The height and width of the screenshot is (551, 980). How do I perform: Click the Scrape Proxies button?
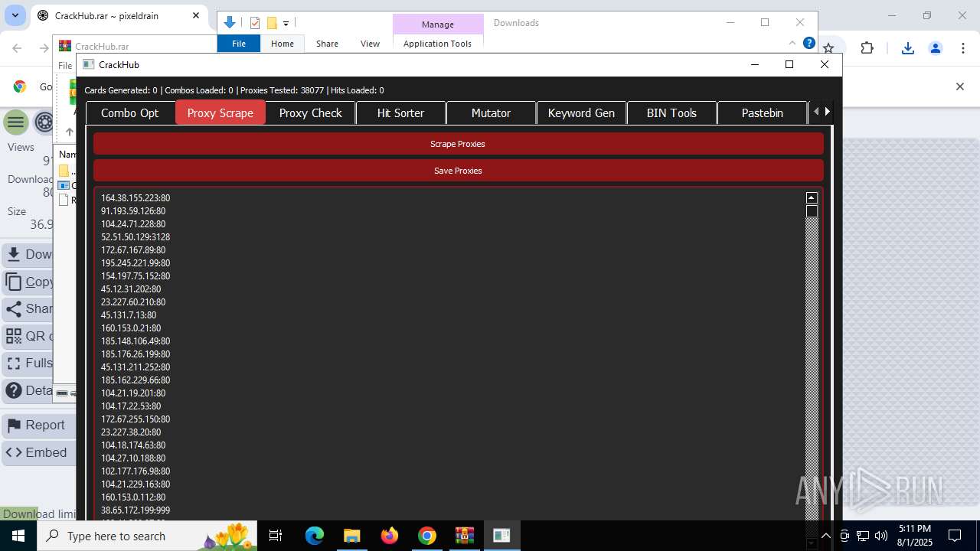pyautogui.click(x=458, y=144)
